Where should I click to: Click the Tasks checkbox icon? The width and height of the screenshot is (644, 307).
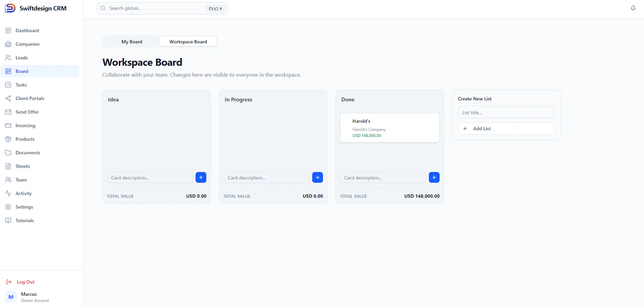tap(8, 85)
